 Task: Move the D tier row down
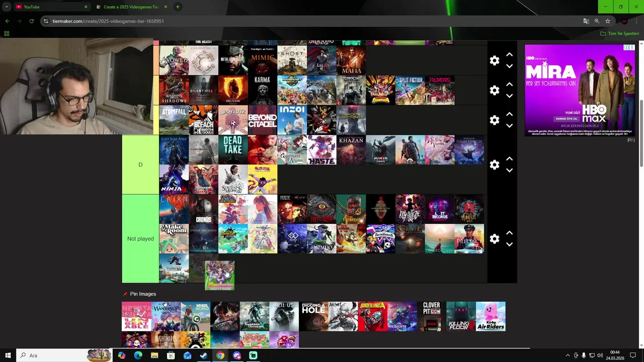tap(509, 170)
